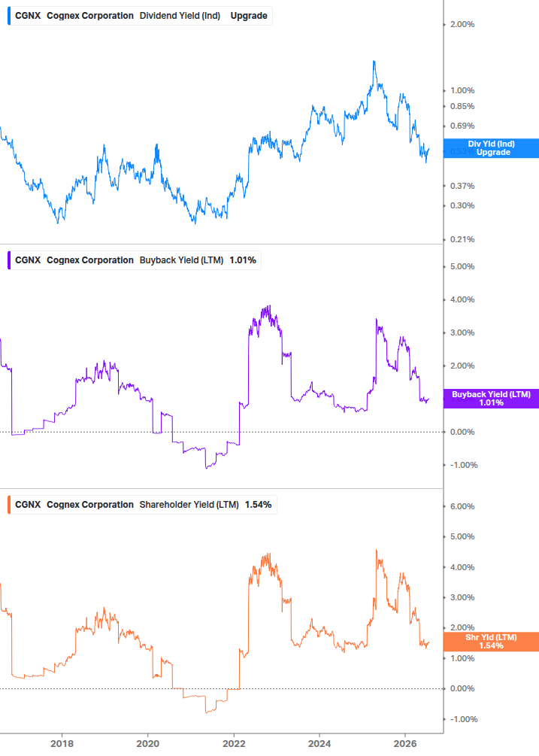Screen dimensions: 539x756
Task: Click the purple Buyback Yield (LTM) axis tag
Action: (x=491, y=398)
